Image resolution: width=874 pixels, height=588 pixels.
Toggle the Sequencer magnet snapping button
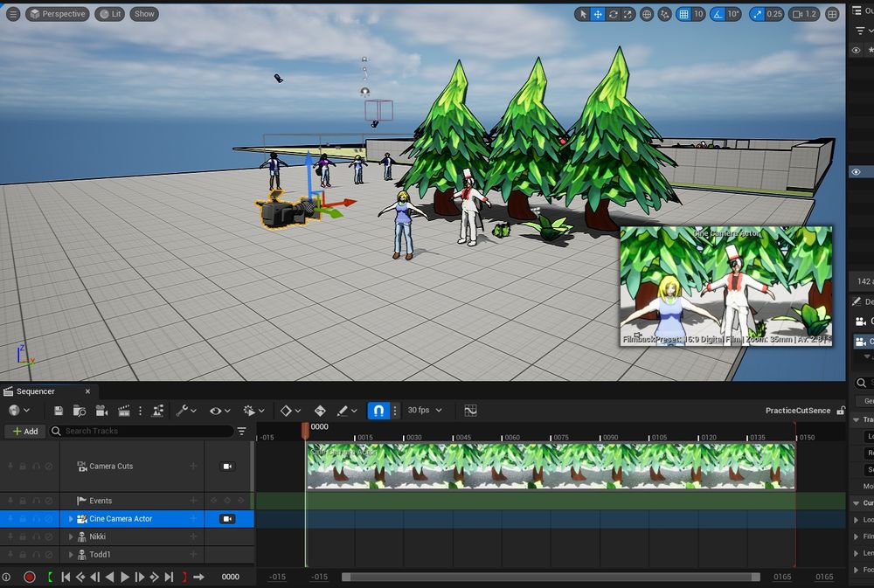click(x=378, y=411)
